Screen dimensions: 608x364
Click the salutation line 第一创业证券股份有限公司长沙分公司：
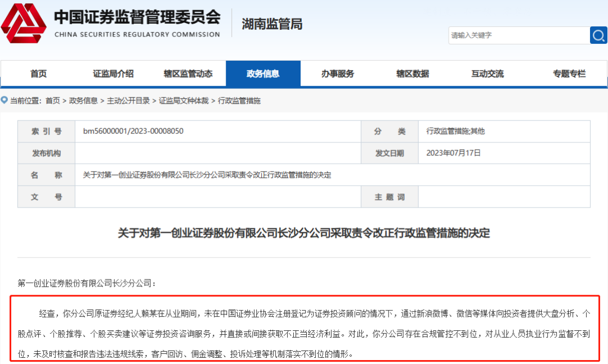[x=87, y=284]
